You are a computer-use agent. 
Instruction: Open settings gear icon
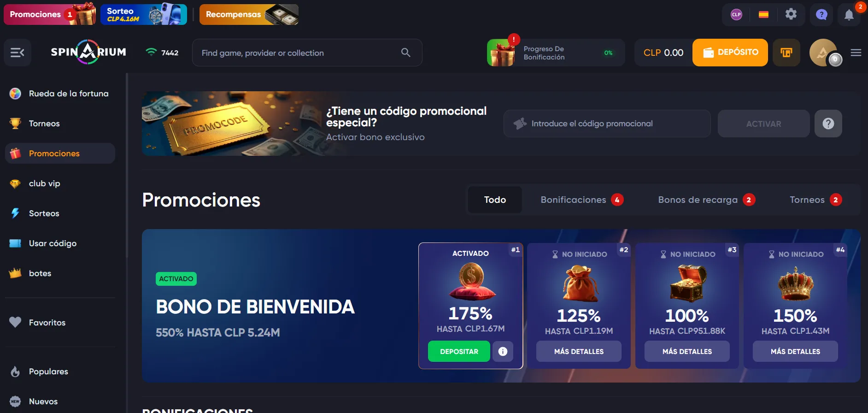(x=791, y=14)
